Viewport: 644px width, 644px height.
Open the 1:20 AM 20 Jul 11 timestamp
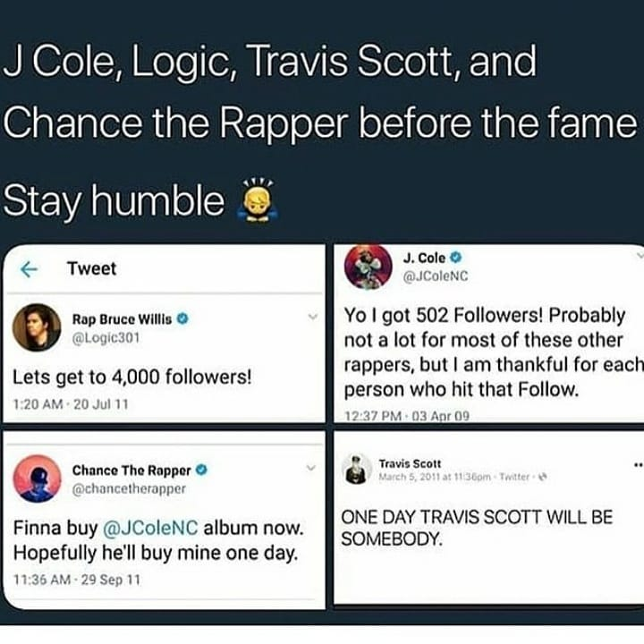(x=71, y=404)
